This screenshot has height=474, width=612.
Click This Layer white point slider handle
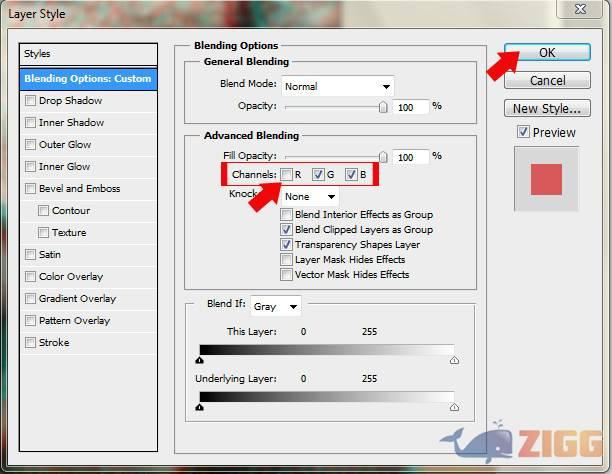(x=454, y=360)
